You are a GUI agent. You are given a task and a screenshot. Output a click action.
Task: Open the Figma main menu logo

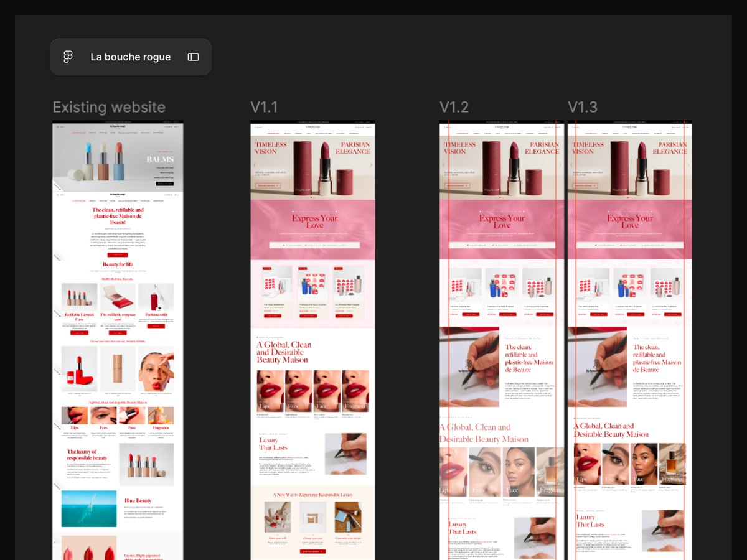68,57
